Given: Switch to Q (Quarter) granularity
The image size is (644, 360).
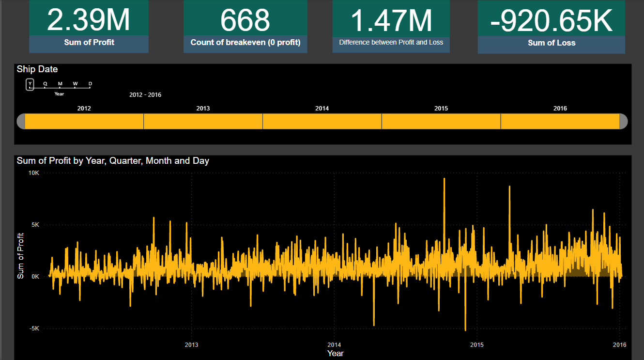Looking at the screenshot, I should (x=45, y=84).
